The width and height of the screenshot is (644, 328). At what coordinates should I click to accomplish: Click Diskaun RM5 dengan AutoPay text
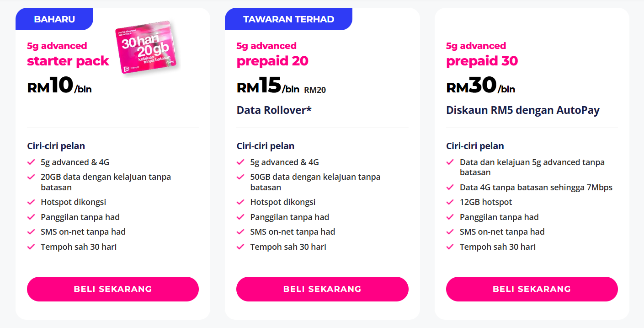point(522,110)
